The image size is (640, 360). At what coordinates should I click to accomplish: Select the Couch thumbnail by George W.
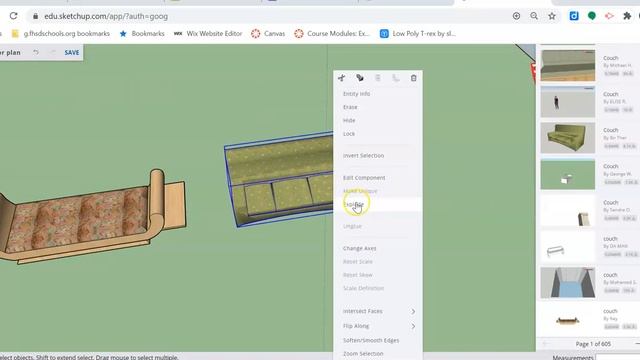coord(568,174)
